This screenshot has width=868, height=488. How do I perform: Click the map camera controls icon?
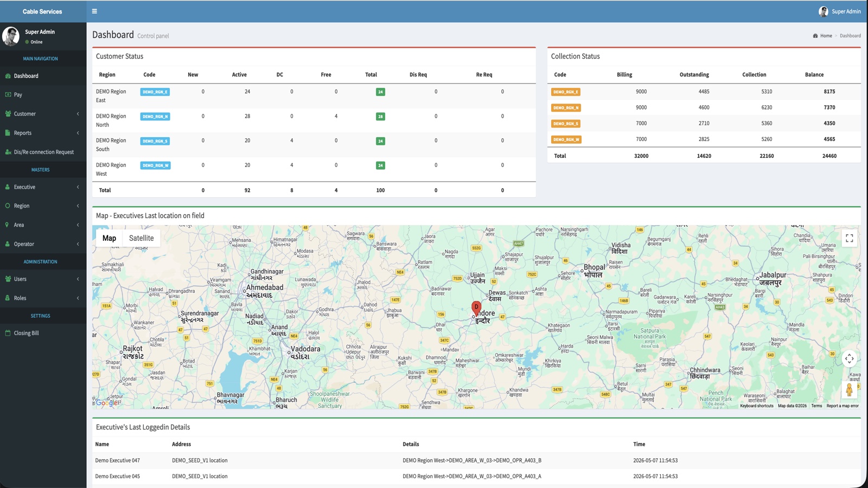(849, 358)
